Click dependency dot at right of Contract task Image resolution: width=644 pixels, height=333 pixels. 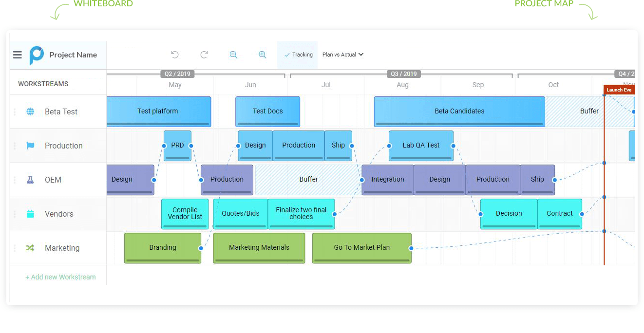pos(582,214)
